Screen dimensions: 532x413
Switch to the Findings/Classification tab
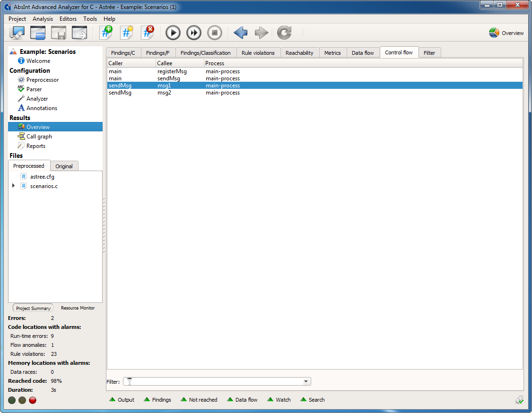point(206,53)
